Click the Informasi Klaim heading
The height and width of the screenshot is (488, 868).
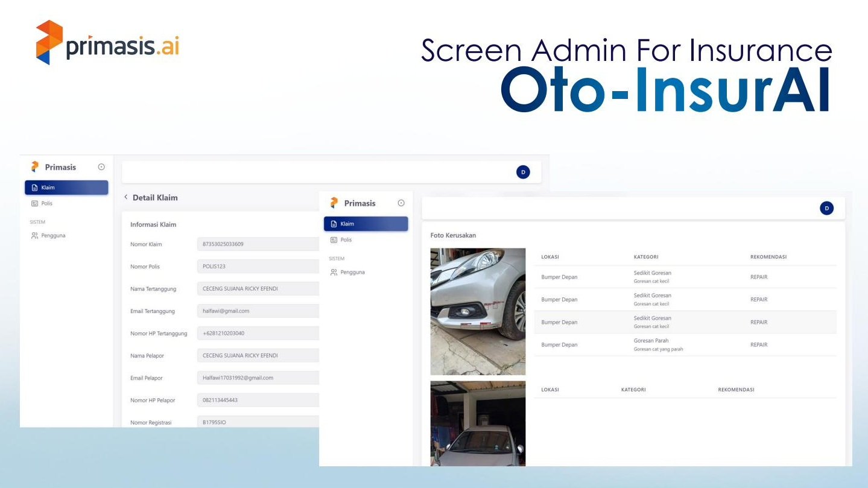point(153,224)
